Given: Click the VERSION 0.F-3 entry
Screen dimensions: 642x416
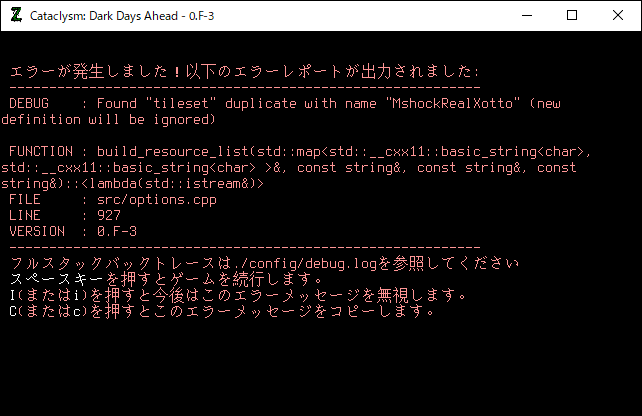Looking at the screenshot, I should pyautogui.click(x=74, y=231).
